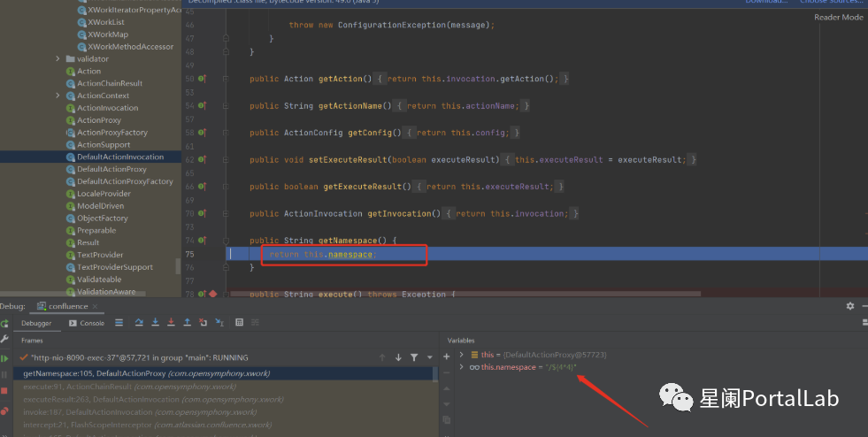
Task: Open the Evaluate Expression calculator icon
Action: [x=239, y=323]
